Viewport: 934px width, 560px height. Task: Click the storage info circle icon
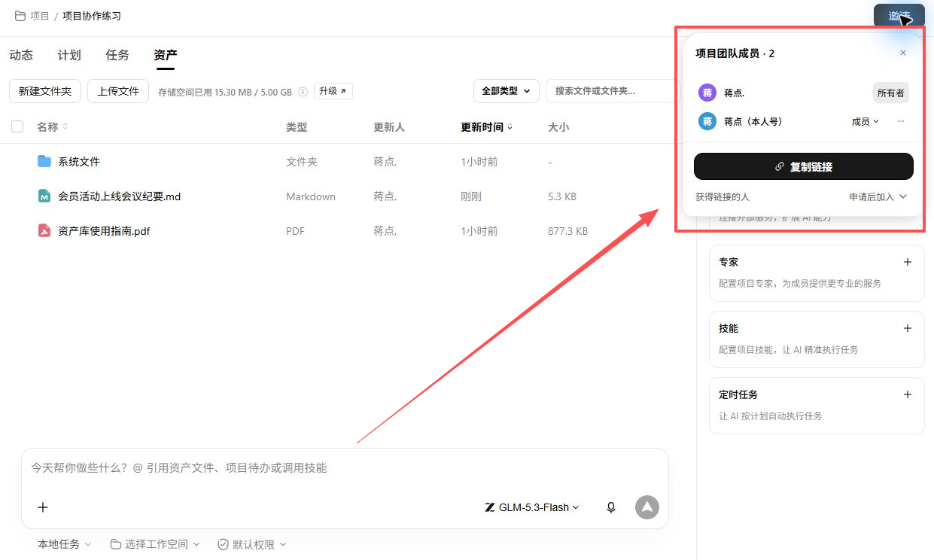click(x=303, y=92)
